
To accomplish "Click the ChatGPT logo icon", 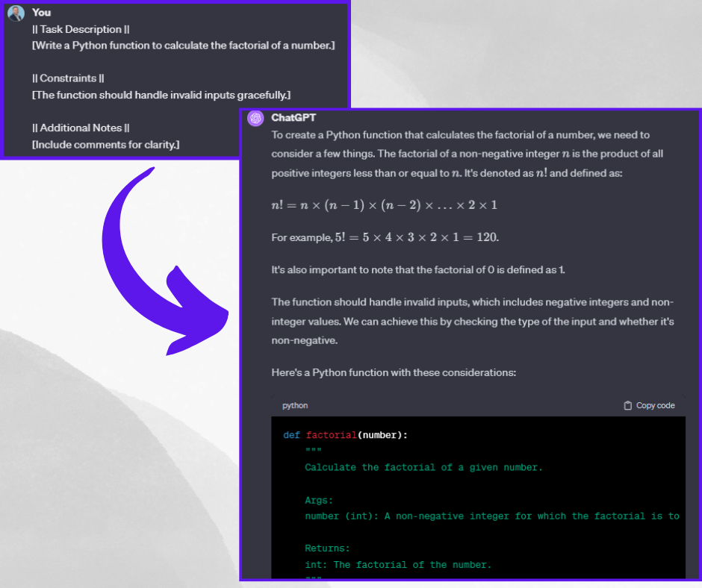I will [254, 118].
